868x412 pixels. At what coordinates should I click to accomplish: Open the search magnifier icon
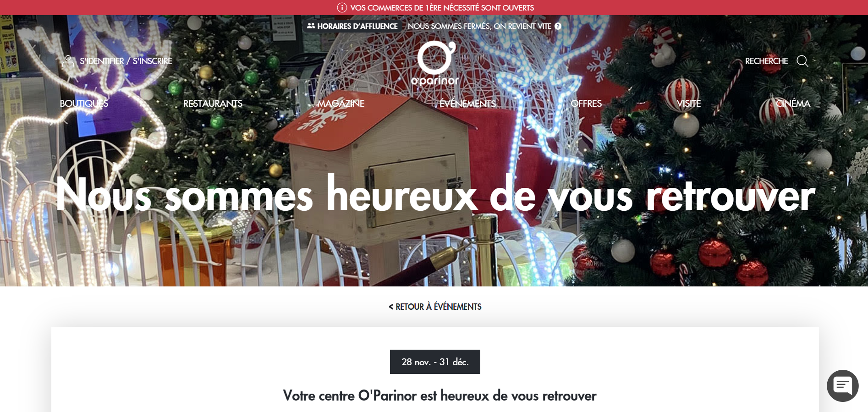coord(802,61)
